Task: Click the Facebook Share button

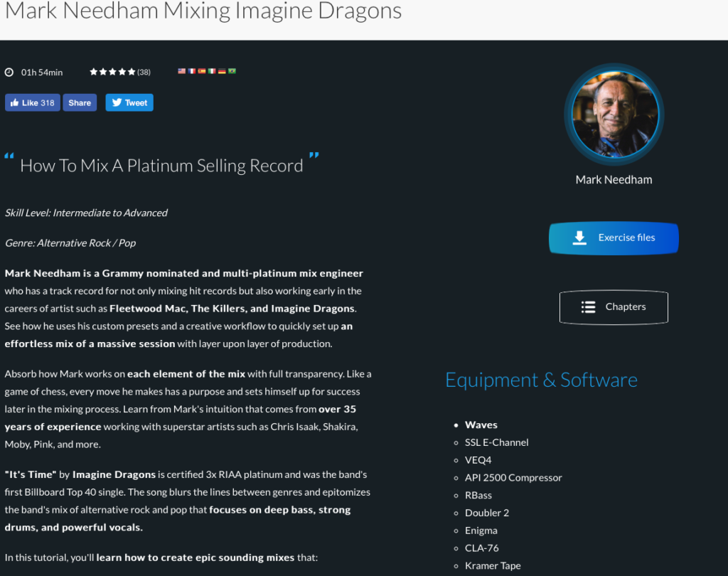Action: [x=80, y=102]
